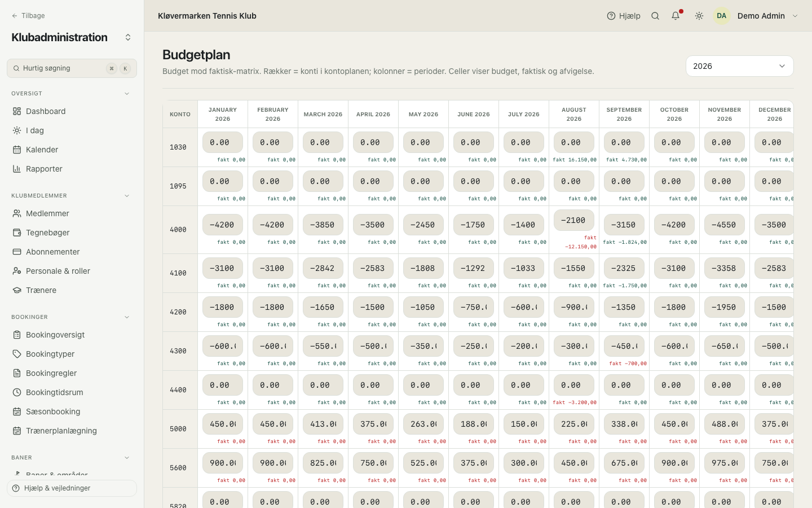Open Klubadministration switcher chevrons
812x508 pixels.
(x=128, y=37)
